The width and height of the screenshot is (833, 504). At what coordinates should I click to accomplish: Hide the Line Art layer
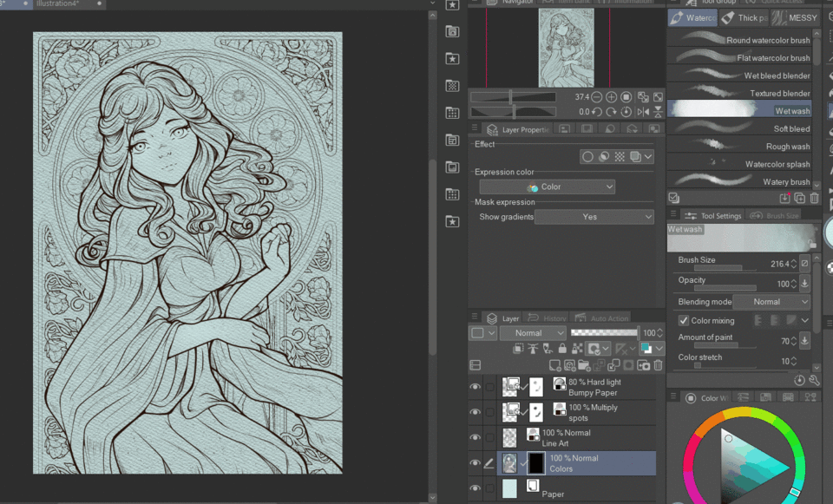475,437
